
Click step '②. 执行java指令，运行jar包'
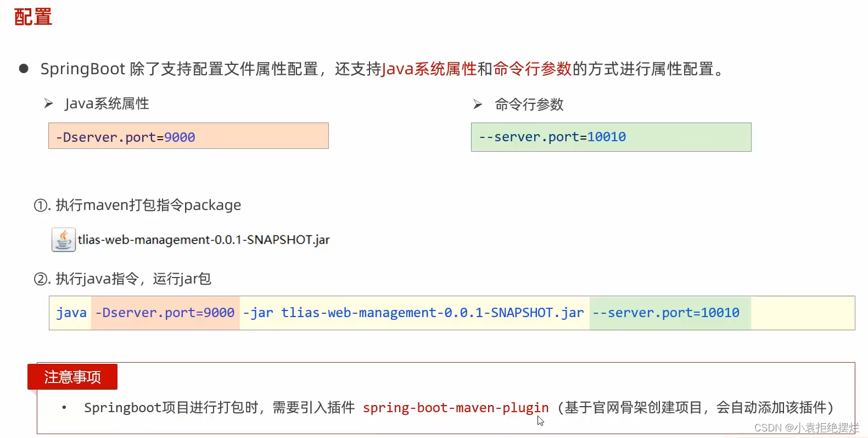coord(122,279)
